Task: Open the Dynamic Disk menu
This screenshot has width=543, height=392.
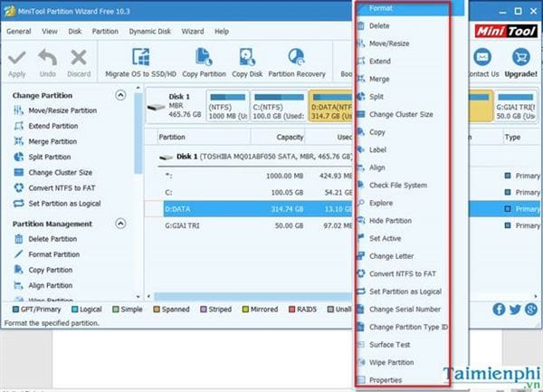Action: click(x=150, y=32)
